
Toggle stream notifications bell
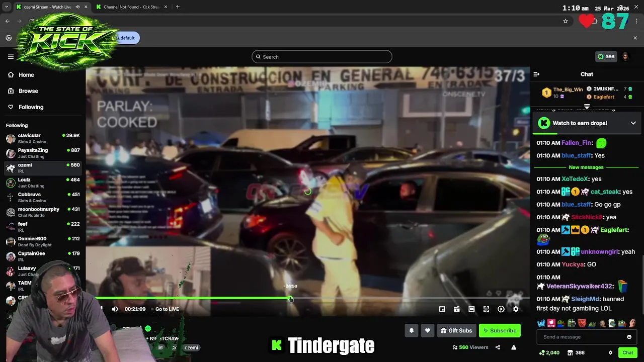(411, 330)
